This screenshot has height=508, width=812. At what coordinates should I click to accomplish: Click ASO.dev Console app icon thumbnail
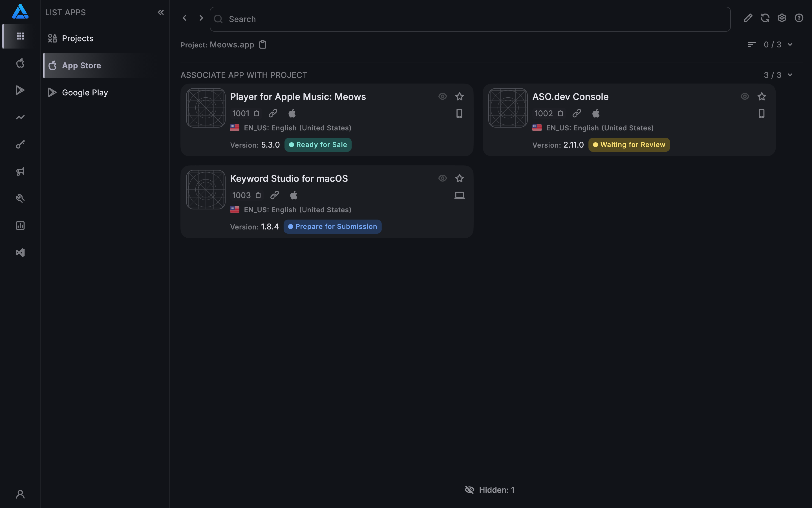pyautogui.click(x=508, y=108)
